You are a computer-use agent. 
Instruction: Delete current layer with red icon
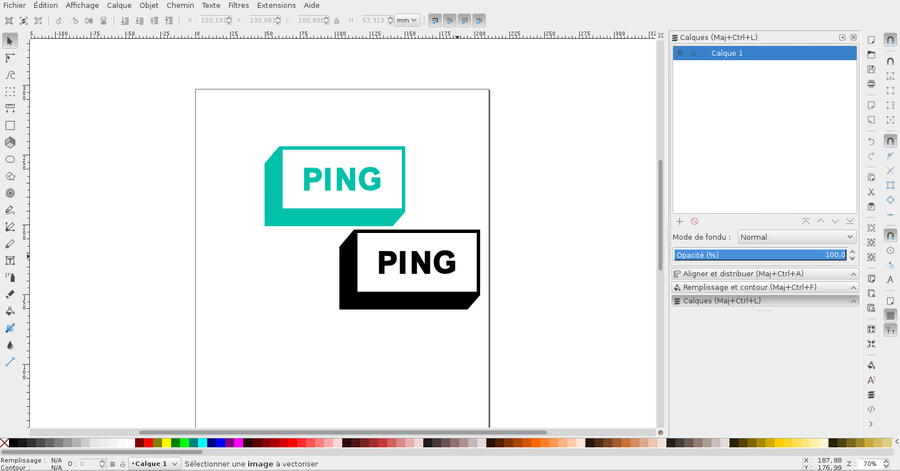coord(694,221)
